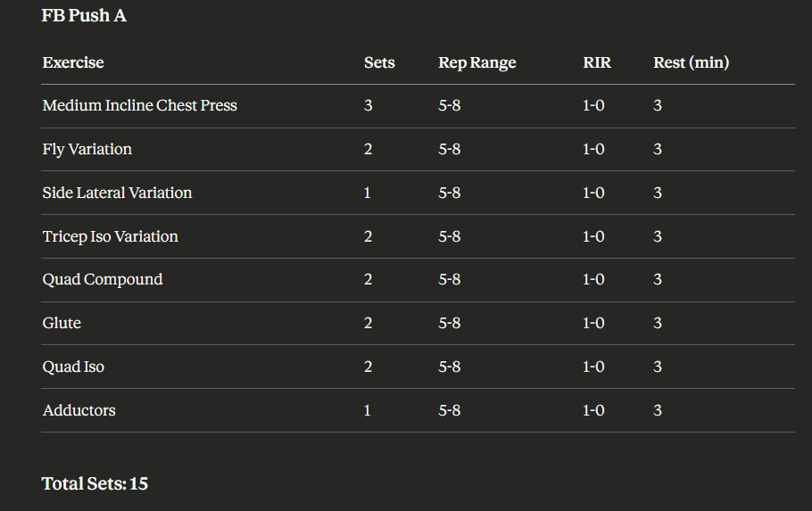Click the RIR value in the Glute row
This screenshot has height=511, width=812.
coord(593,323)
